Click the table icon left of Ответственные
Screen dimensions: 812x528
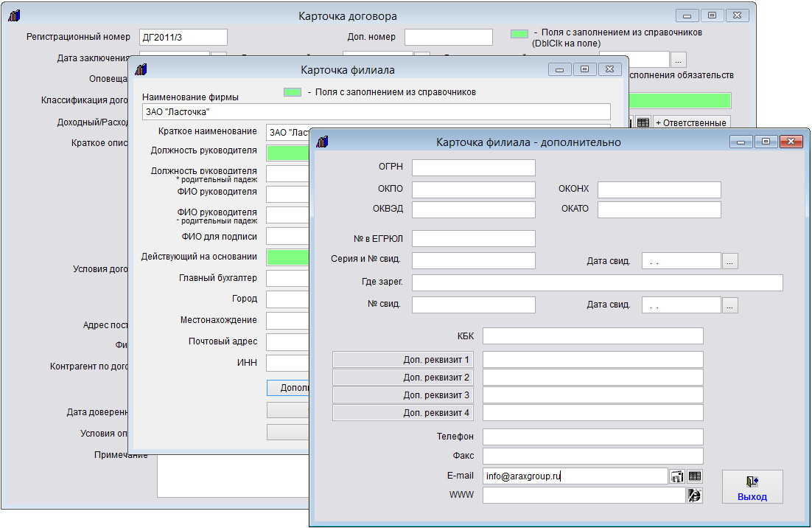[643, 122]
